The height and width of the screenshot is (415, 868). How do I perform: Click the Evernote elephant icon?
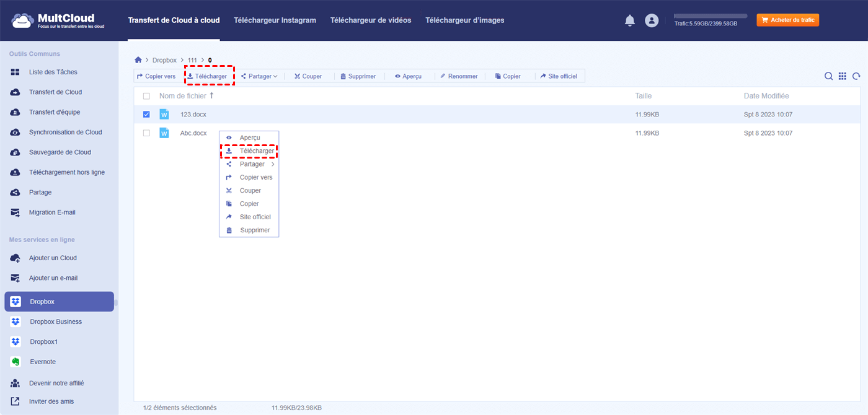tap(15, 362)
